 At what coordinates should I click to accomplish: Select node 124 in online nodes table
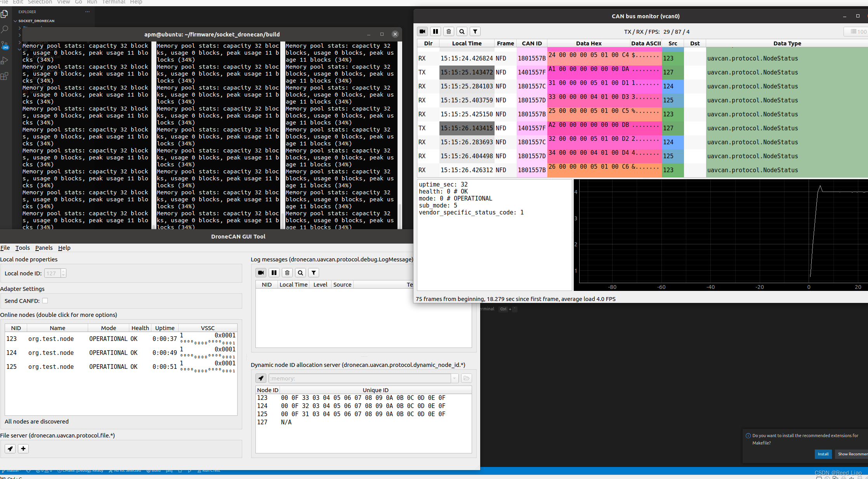click(x=50, y=353)
